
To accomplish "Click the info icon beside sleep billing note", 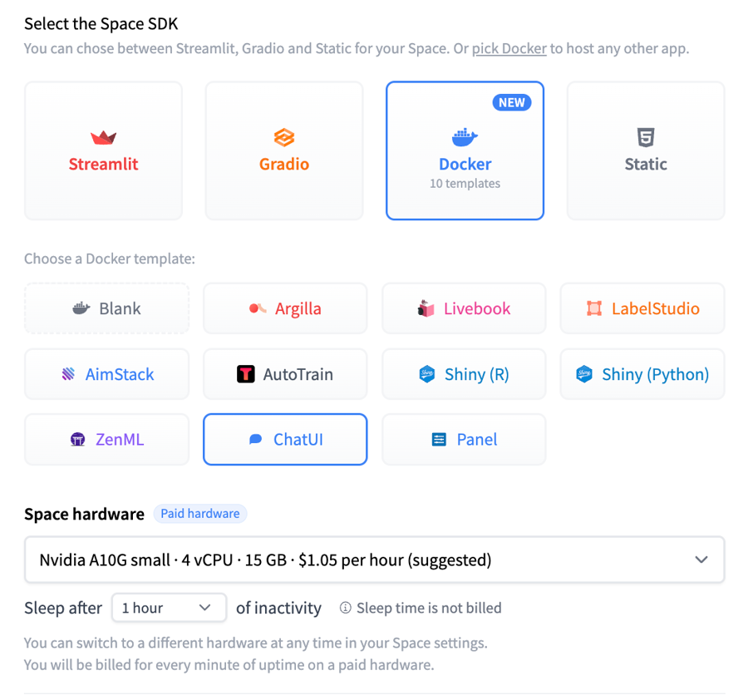I will [345, 609].
